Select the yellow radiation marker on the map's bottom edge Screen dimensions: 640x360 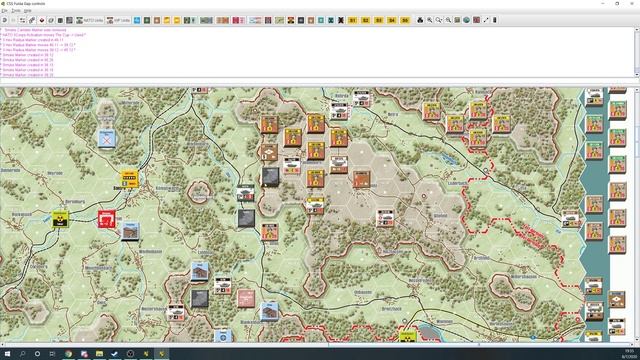407,337
